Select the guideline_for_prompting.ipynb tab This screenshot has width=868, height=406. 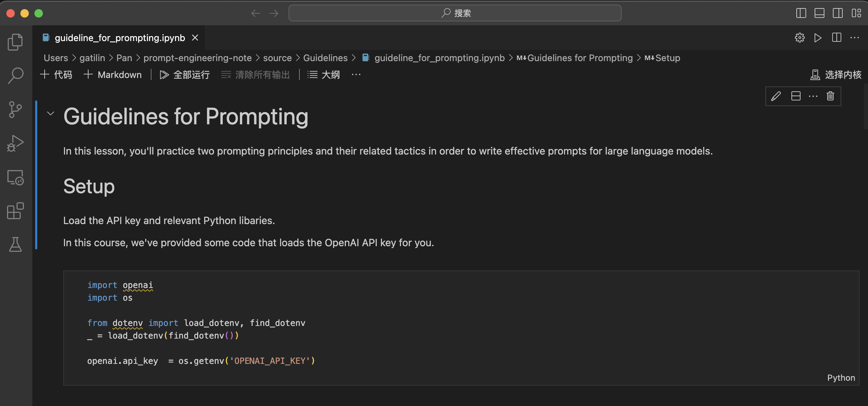coord(119,38)
